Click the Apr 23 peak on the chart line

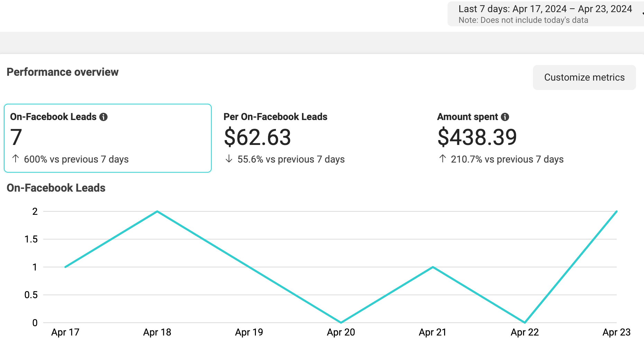[616, 211]
